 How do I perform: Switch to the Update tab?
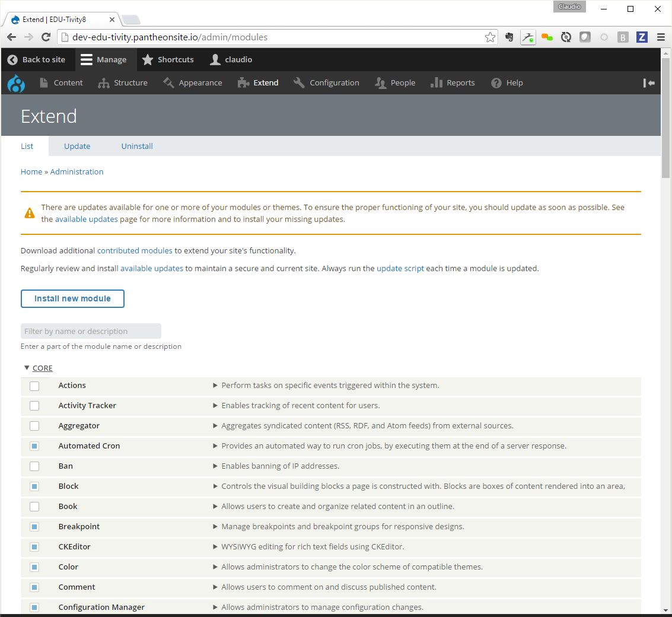[77, 147]
